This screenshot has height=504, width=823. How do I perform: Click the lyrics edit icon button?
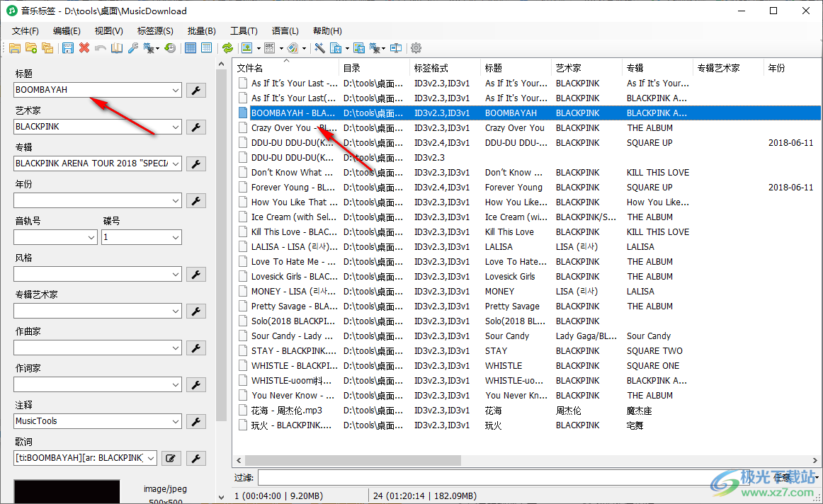[170, 458]
